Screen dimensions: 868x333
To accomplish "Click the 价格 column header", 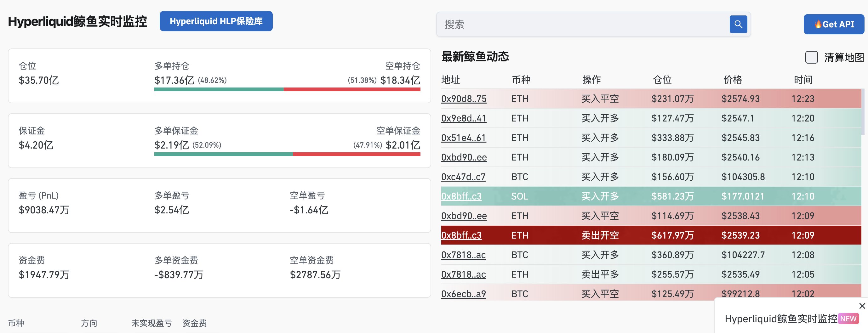I will click(x=733, y=80).
